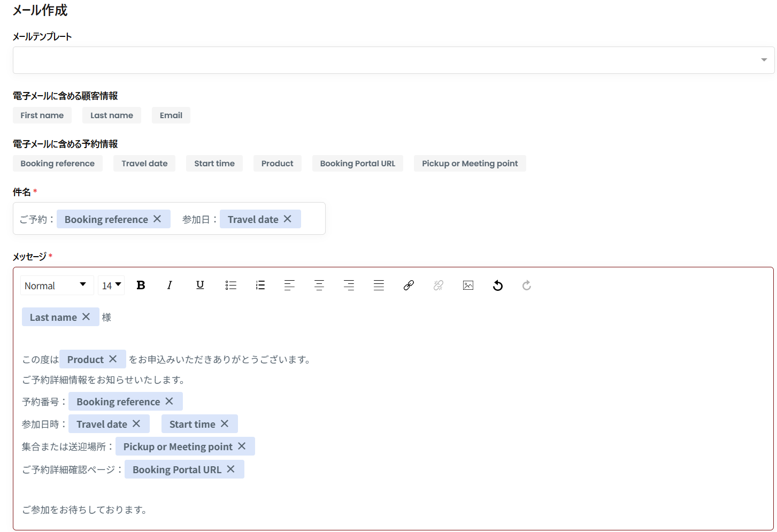This screenshot has width=777, height=532.
Task: Toggle bold formatting in message editor
Action: click(141, 286)
